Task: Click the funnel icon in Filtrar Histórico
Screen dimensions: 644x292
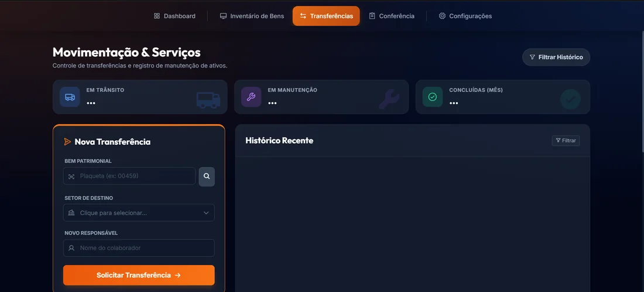Action: [x=532, y=57]
